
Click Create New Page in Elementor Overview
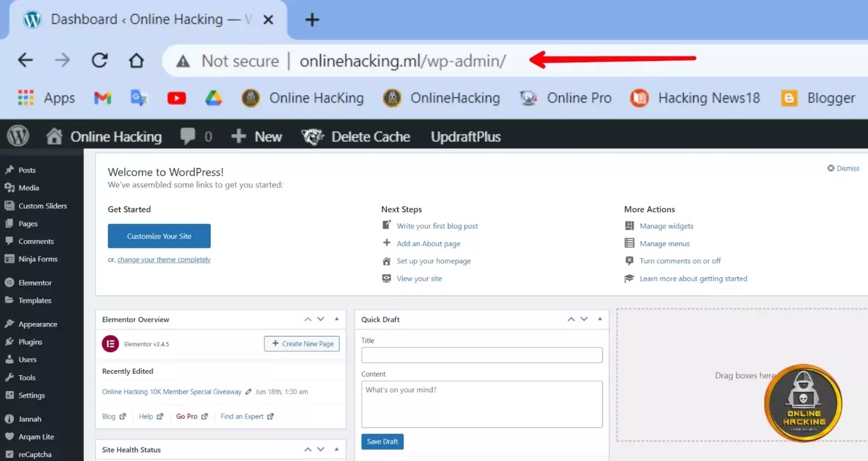302,343
